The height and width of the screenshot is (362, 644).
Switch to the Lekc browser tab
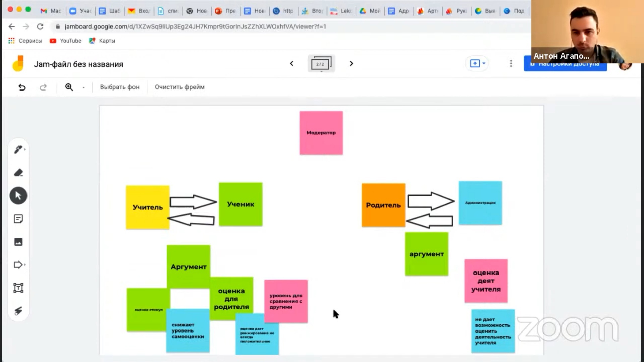[342, 11]
